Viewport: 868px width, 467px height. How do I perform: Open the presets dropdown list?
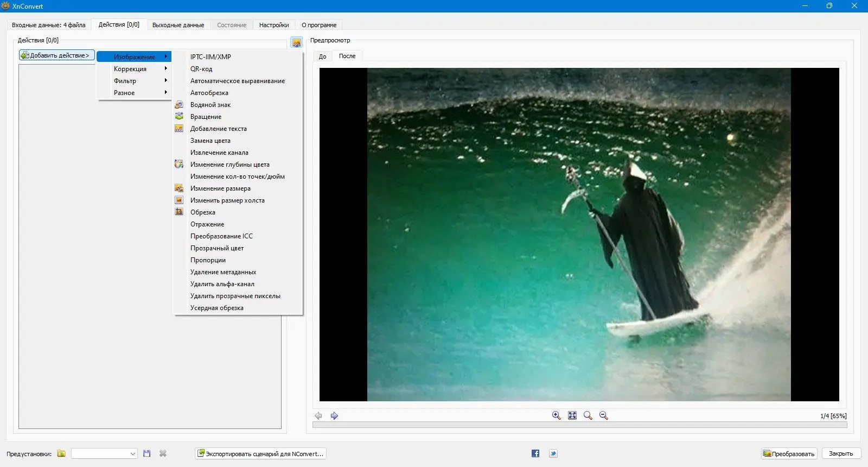tap(104, 453)
